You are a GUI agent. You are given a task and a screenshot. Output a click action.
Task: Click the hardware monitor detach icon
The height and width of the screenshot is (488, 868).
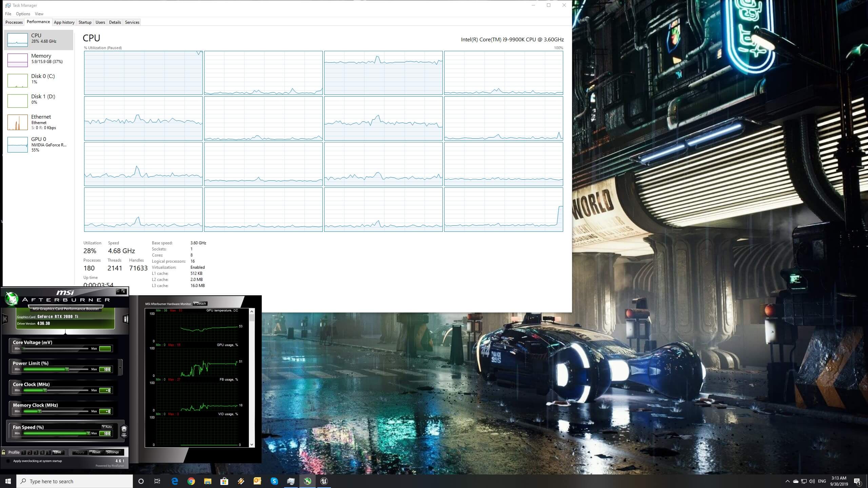(201, 304)
